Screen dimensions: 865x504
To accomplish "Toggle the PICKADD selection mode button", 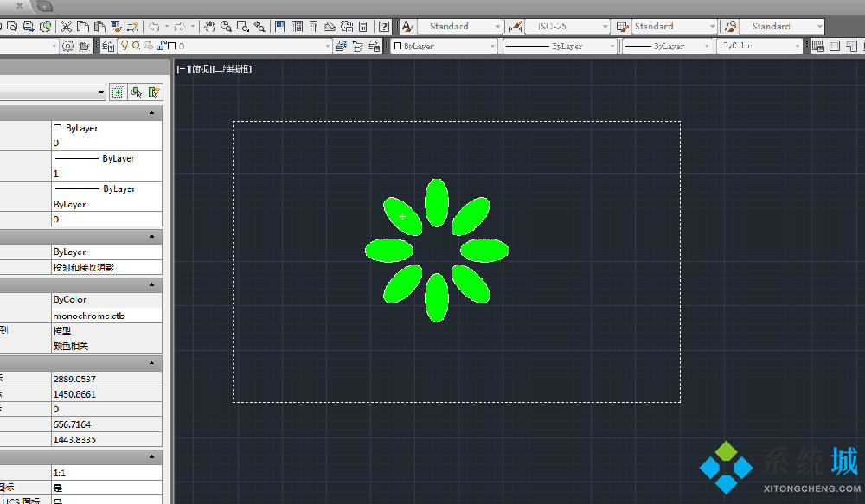I will click(x=118, y=92).
